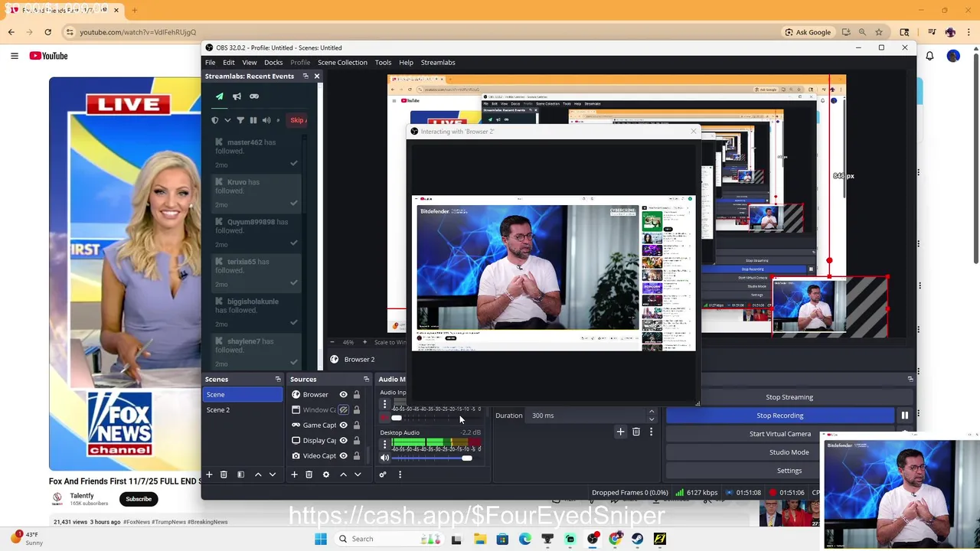Toggle the lock on the Game Capture source
Viewport: 980px width, 551px height.
click(x=356, y=425)
